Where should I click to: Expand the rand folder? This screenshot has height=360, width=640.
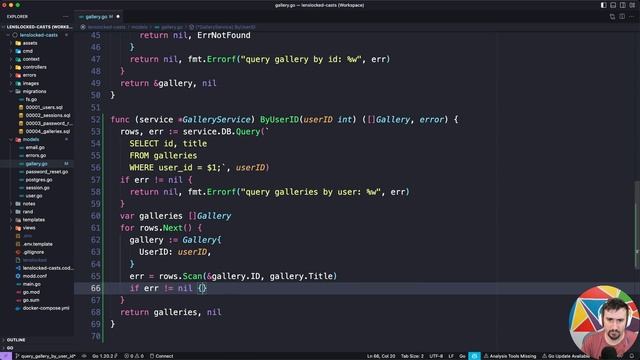[x=28, y=212]
